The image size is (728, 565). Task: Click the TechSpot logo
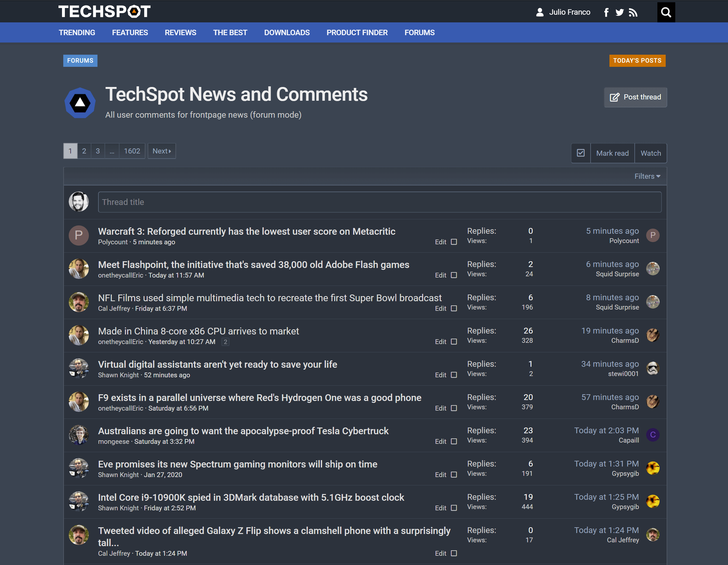tap(104, 12)
